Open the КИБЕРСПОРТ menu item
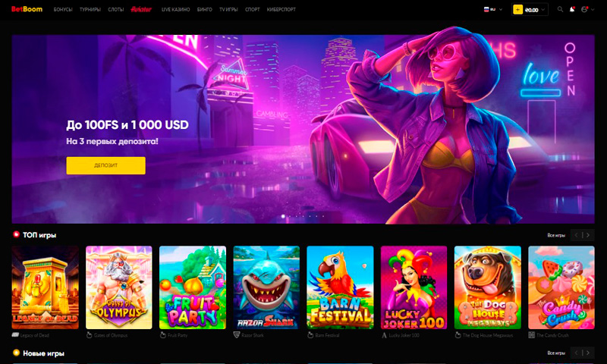The image size is (607, 364). point(281,9)
